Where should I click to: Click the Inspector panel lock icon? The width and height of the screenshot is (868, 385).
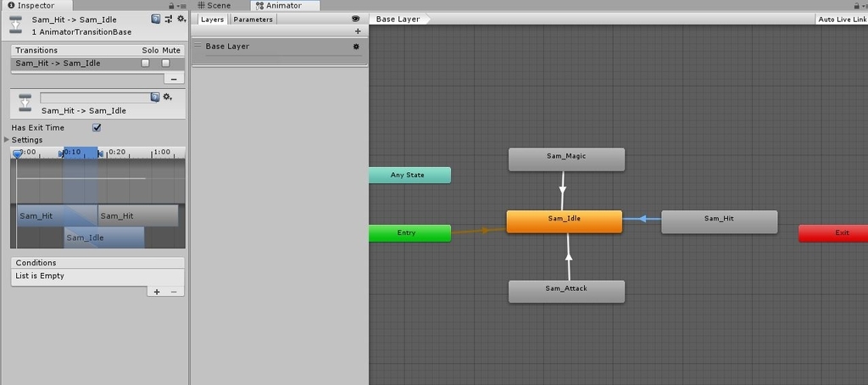point(172,6)
